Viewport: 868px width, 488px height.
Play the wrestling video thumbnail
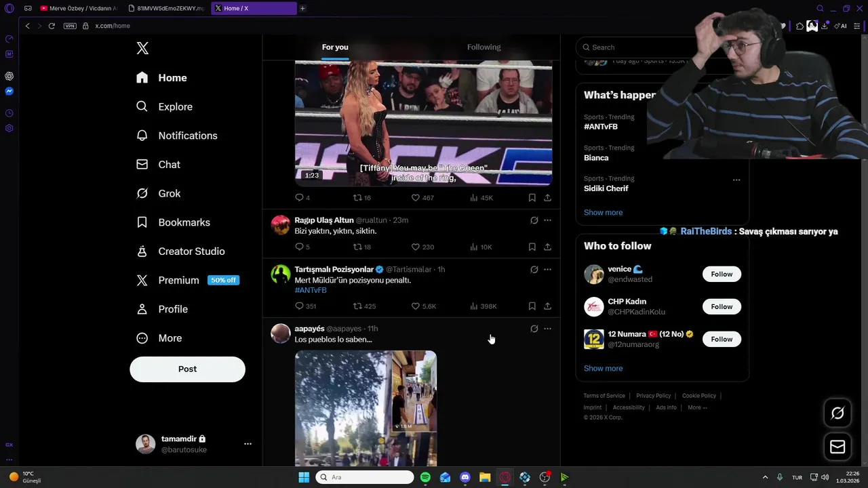423,123
